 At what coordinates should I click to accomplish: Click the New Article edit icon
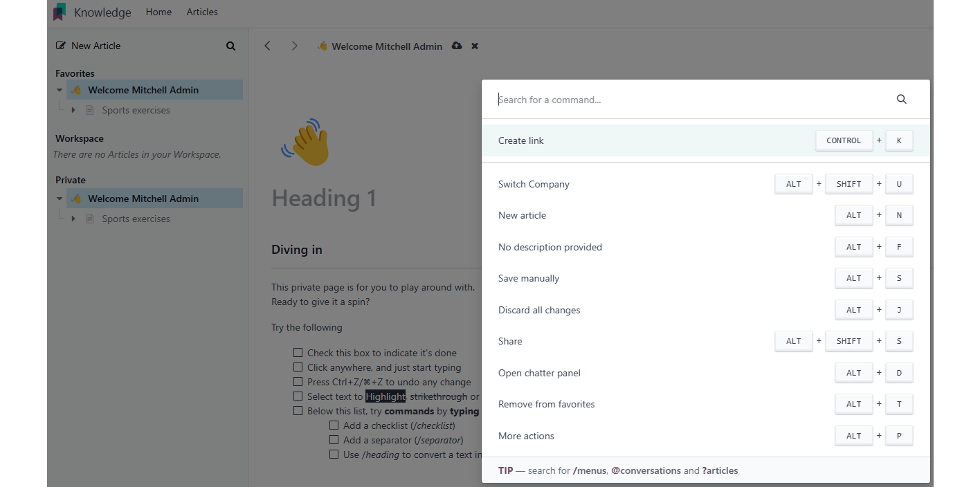pos(61,46)
